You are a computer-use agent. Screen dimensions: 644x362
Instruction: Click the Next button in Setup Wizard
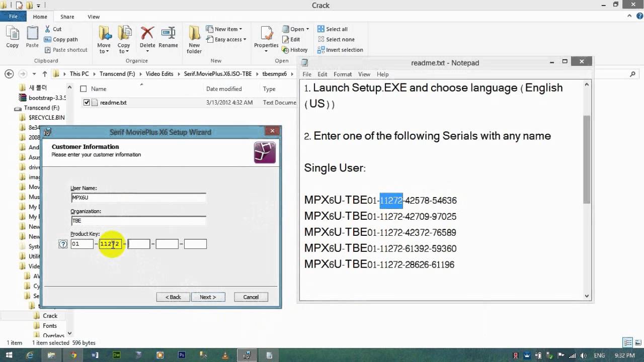[x=208, y=297]
